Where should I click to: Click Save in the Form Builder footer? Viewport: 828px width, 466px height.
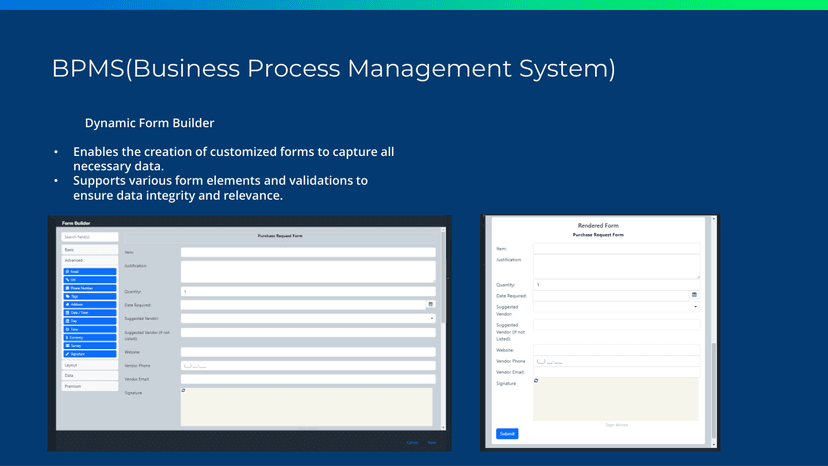[432, 442]
